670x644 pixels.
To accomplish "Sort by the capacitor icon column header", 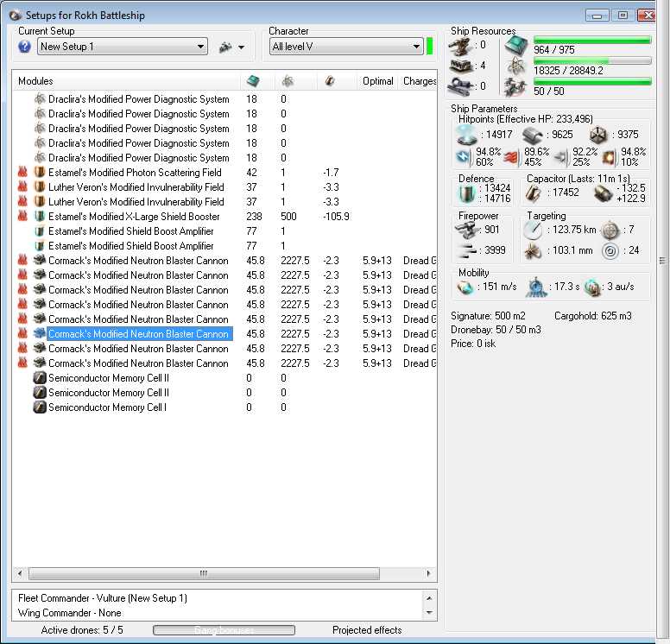I will coord(330,81).
